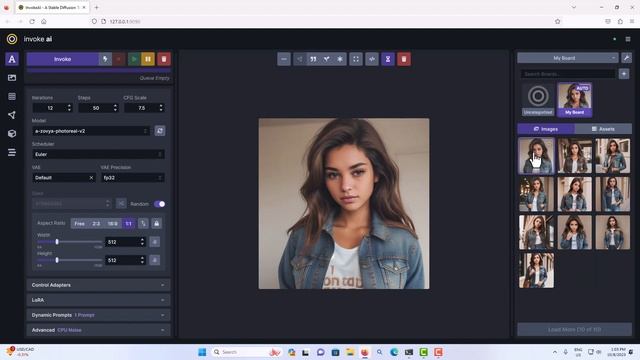Reset Height value icon button

tap(155, 260)
